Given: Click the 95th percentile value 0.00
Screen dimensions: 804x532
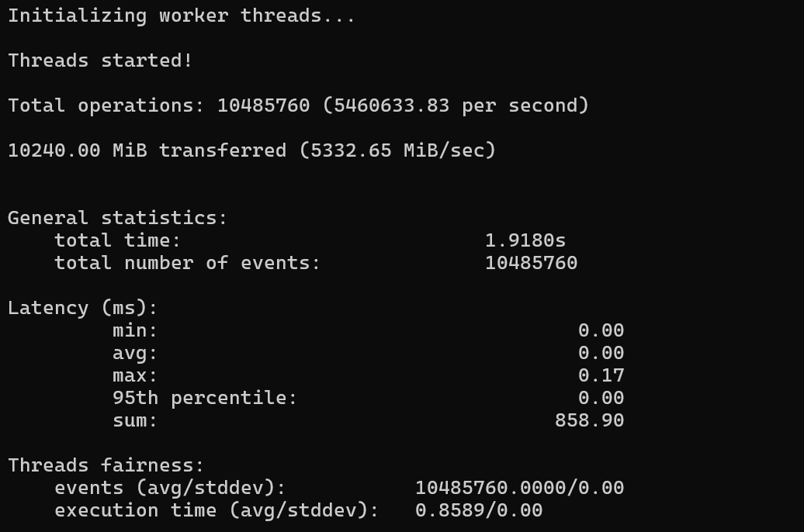Looking at the screenshot, I should point(601,399).
